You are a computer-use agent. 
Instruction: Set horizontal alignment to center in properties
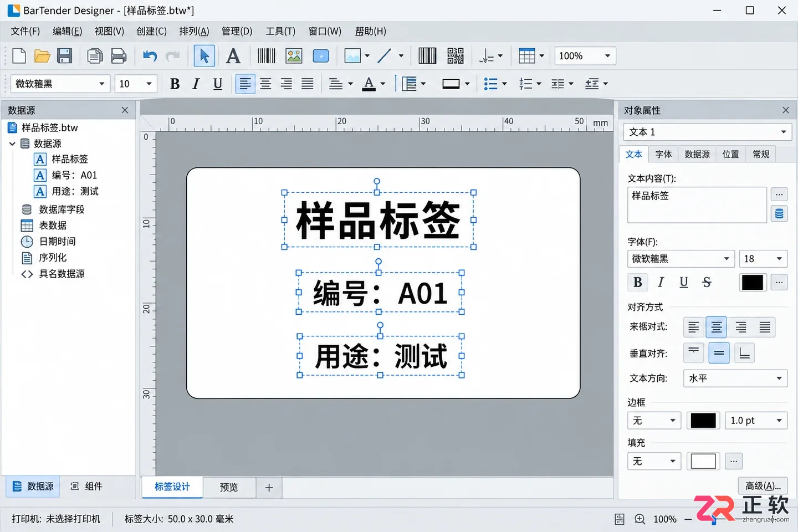coord(717,328)
